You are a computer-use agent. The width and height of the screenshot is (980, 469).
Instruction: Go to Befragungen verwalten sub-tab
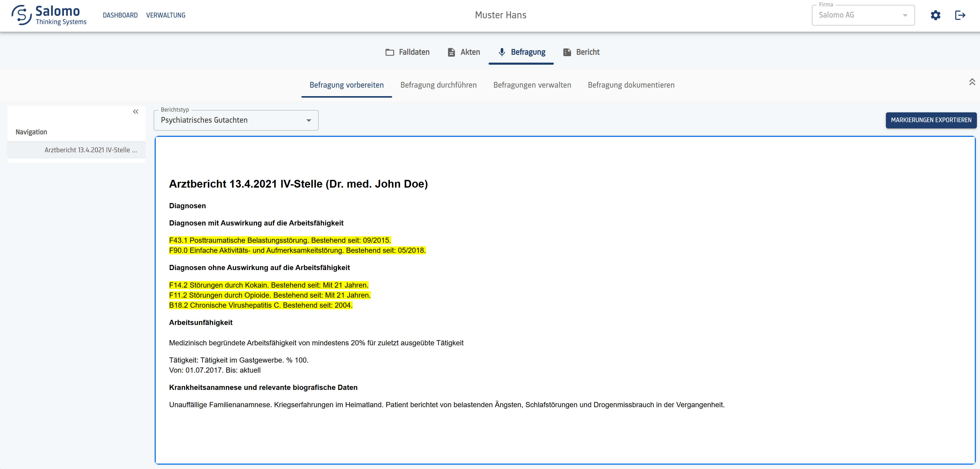532,85
